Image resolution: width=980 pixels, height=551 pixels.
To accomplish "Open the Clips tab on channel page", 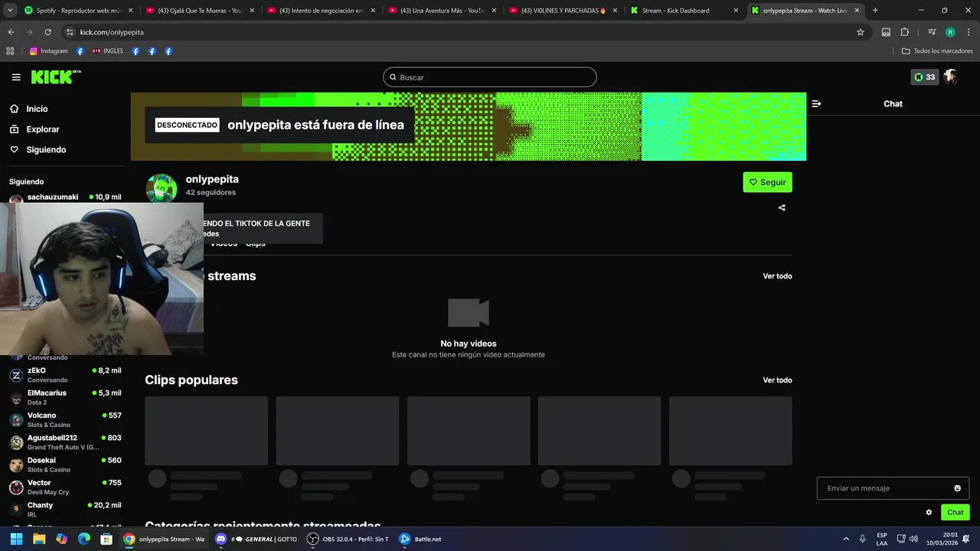I will [256, 243].
